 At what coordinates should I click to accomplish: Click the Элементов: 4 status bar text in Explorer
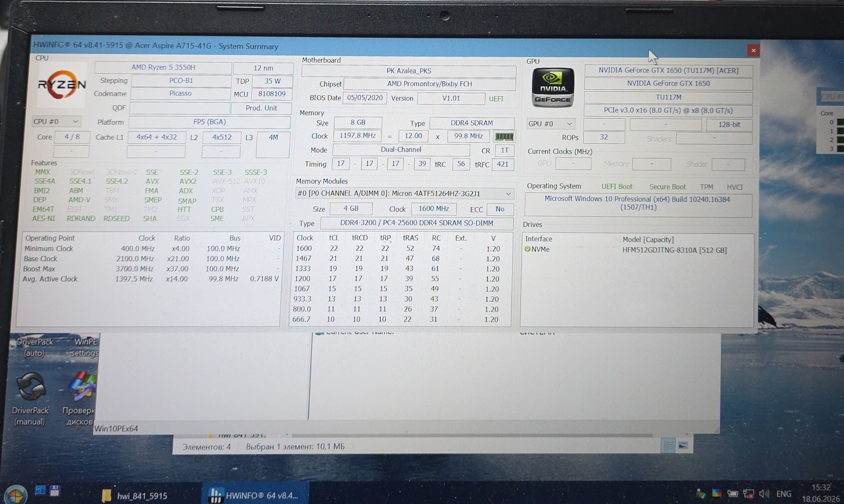point(207,447)
